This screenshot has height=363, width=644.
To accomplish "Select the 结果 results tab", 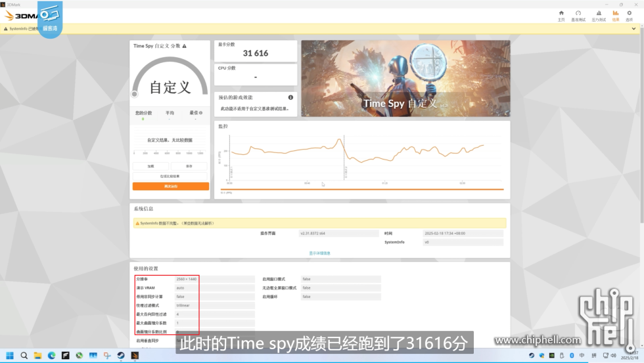I will [x=615, y=16].
